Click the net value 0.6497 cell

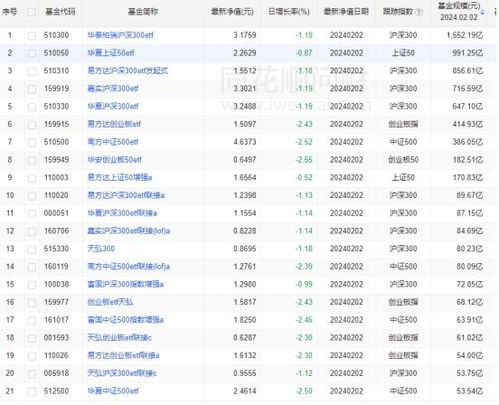pos(245,160)
